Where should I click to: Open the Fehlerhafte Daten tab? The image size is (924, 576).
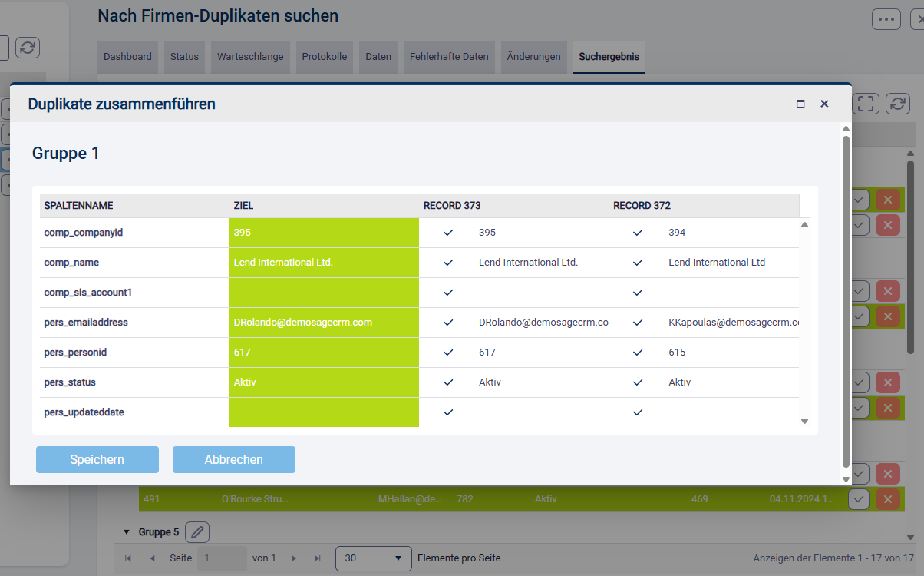coord(448,56)
